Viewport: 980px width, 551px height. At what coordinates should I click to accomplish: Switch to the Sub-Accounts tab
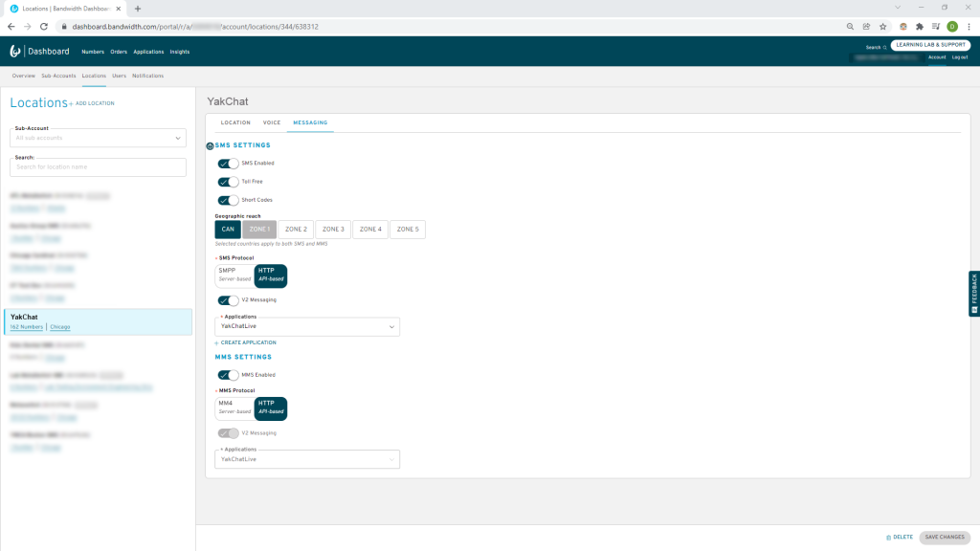(58, 76)
